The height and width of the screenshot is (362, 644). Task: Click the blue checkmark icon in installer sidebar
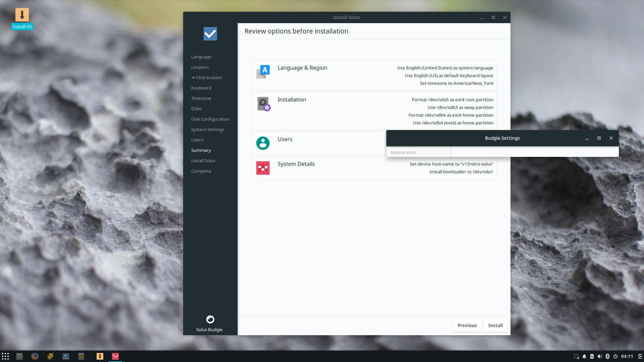click(210, 34)
